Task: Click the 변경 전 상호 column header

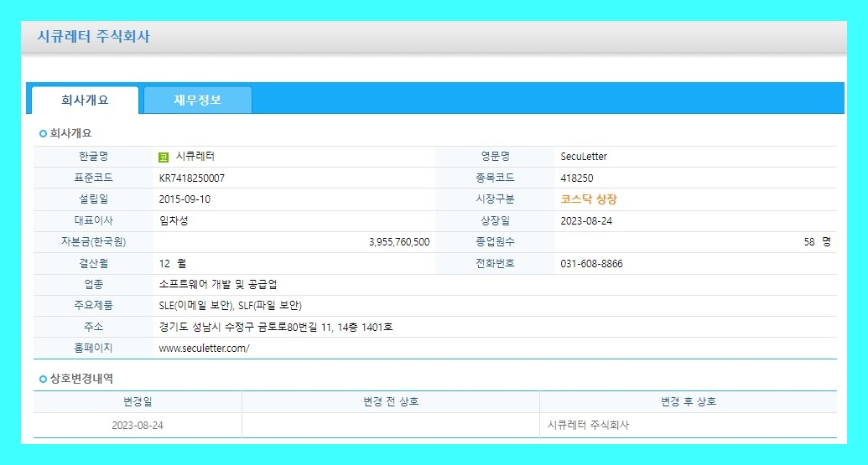Action: point(391,401)
